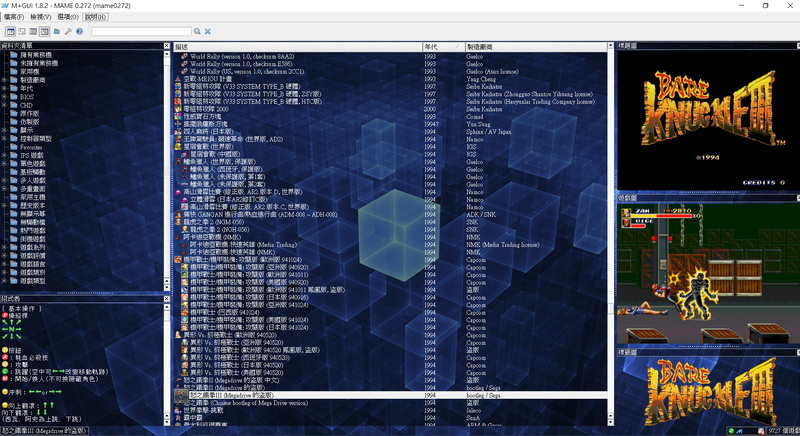Clear search with the blue X icon
Image resolution: width=800 pixels, height=436 pixels.
[x=208, y=32]
